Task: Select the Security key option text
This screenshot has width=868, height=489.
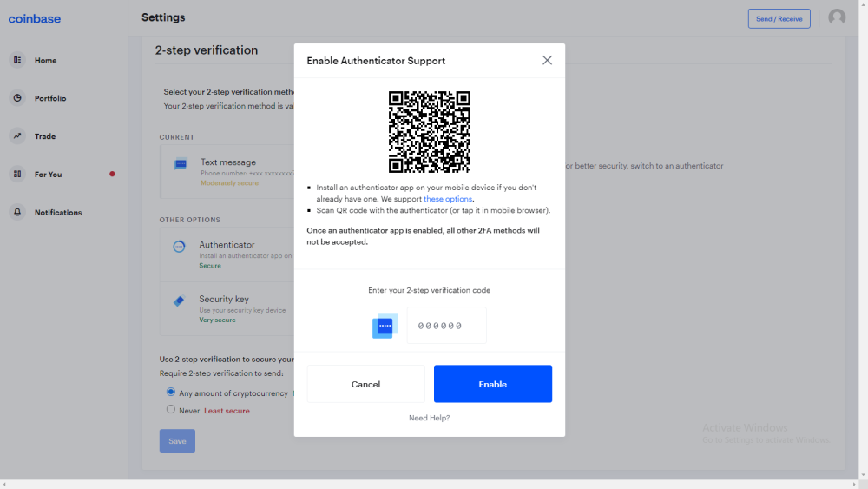Action: click(x=224, y=299)
